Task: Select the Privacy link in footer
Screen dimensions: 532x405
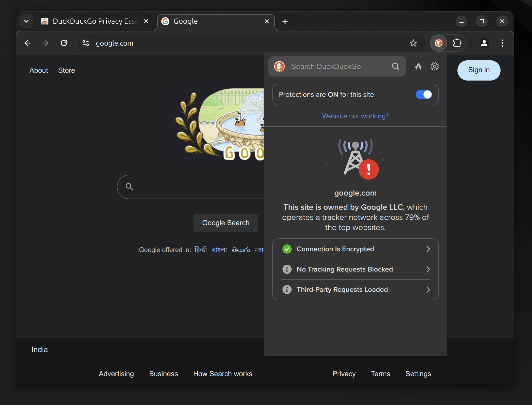Action: tap(344, 374)
